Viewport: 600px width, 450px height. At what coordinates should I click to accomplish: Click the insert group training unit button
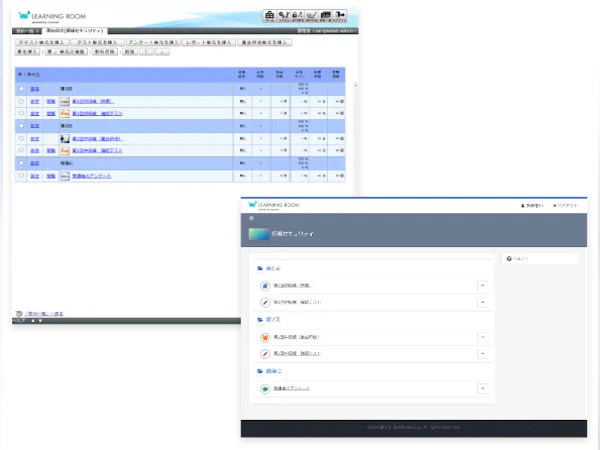click(x=264, y=42)
